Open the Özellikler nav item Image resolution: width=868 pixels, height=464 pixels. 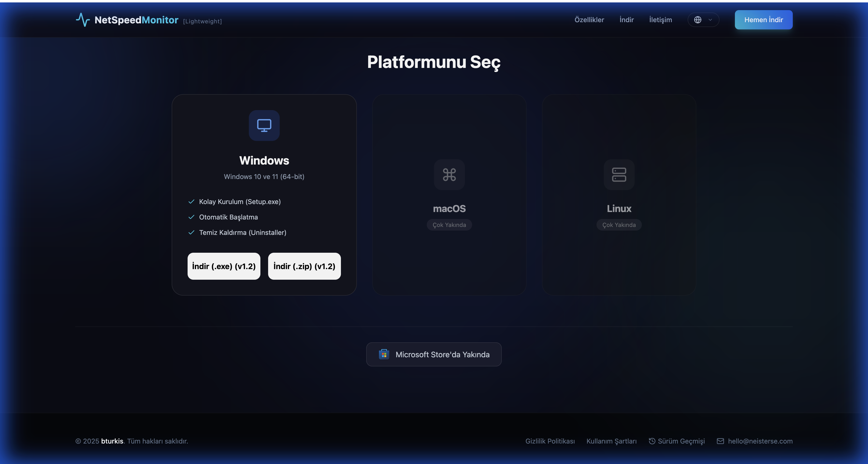[x=589, y=20]
